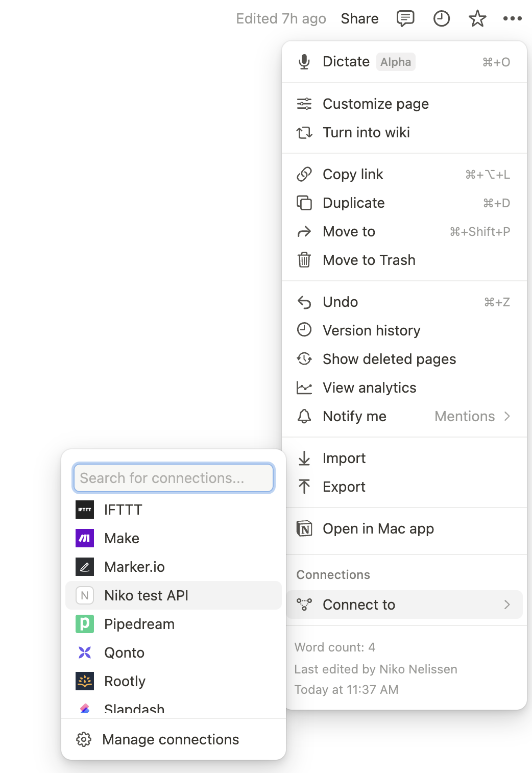
Task: Click the Turn into wiki arrows icon
Action: click(304, 132)
